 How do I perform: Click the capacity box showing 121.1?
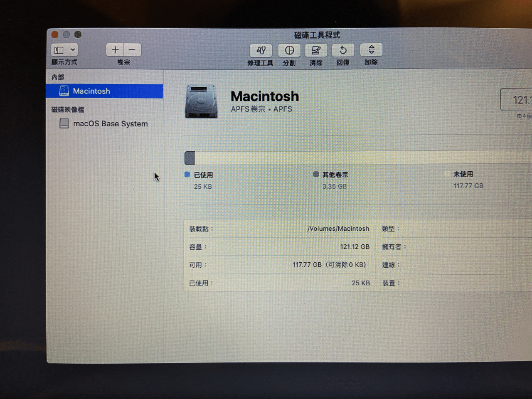(516, 100)
